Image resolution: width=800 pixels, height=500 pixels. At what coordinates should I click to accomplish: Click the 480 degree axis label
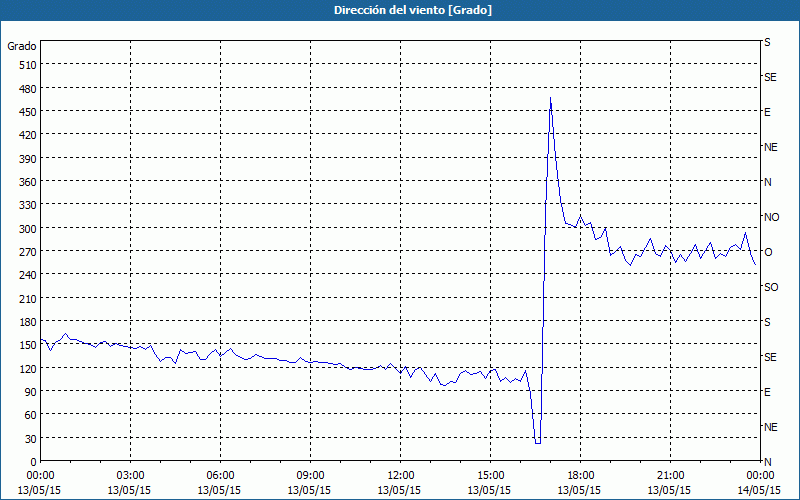[28, 89]
